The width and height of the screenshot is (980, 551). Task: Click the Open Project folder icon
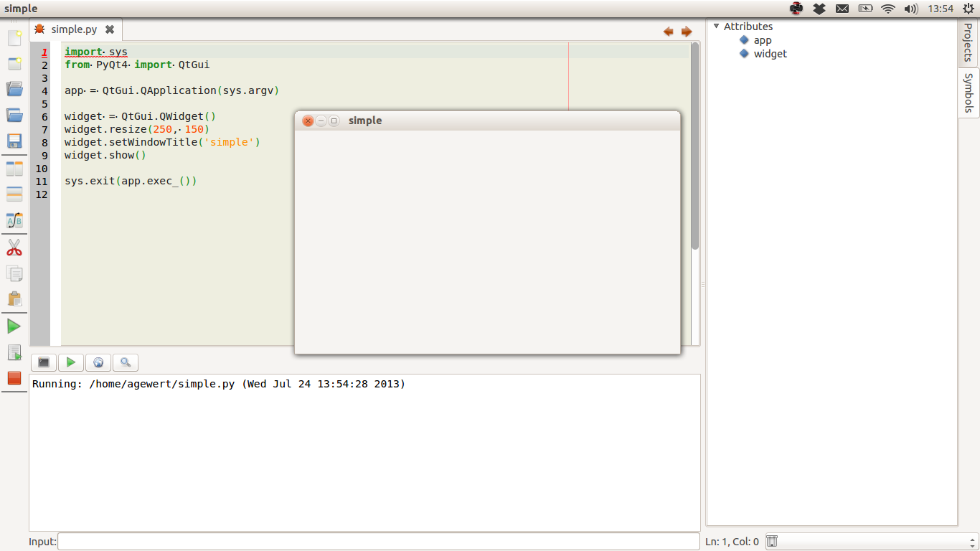[x=14, y=115]
